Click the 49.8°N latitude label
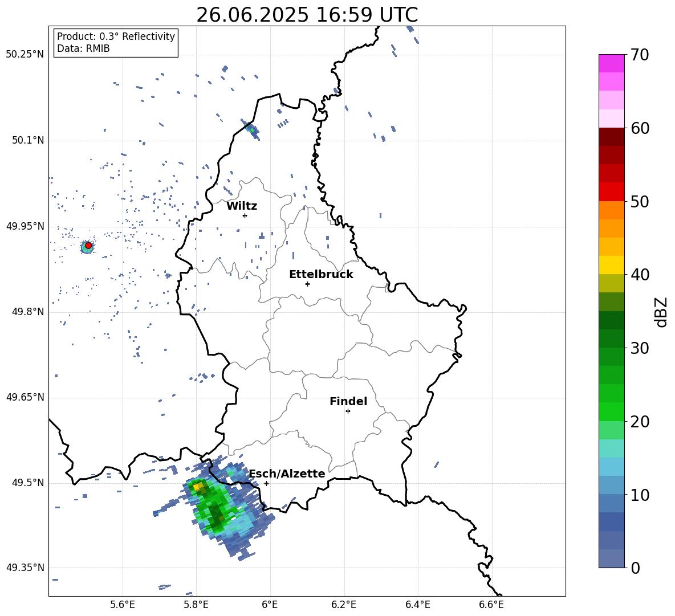Viewport: 675px width, 616px height. (28, 312)
